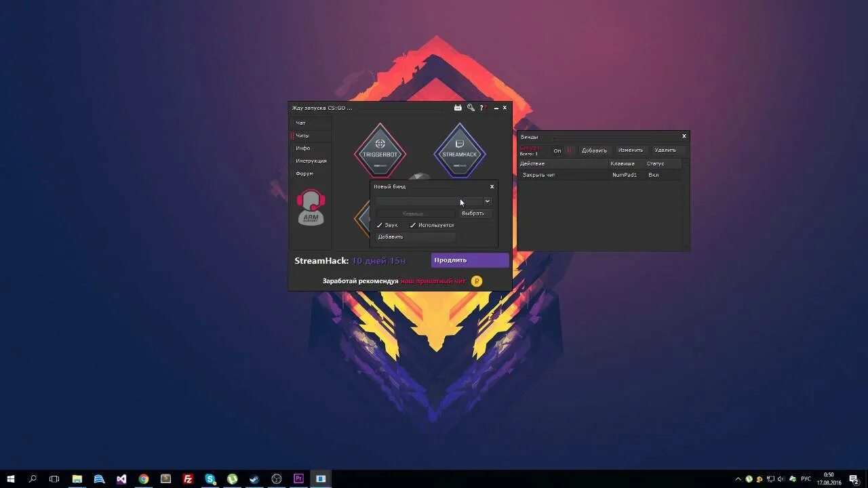Viewport: 868px width, 488px height.
Task: Open the network tray icon
Action: (x=771, y=479)
